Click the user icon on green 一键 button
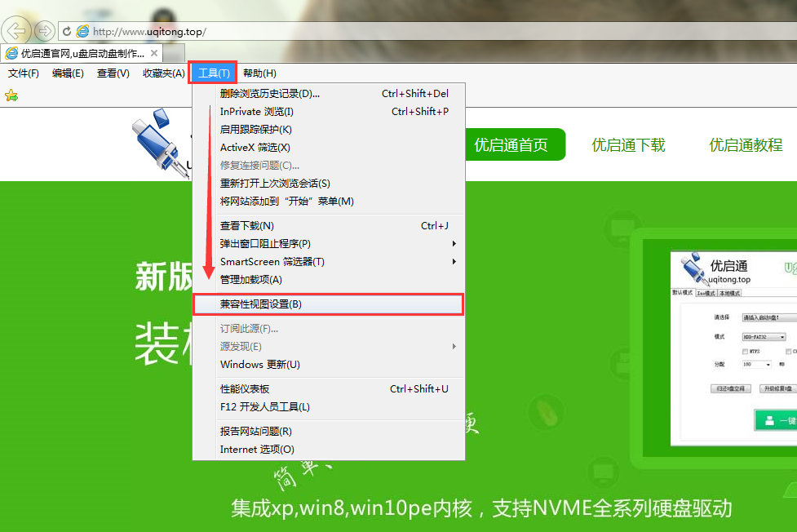 pos(768,421)
